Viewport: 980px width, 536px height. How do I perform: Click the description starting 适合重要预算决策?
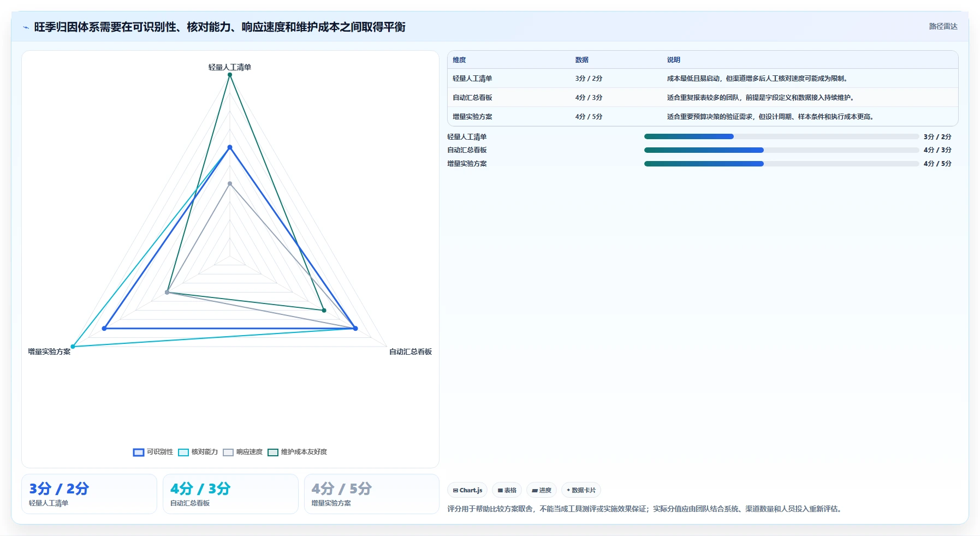(771, 117)
